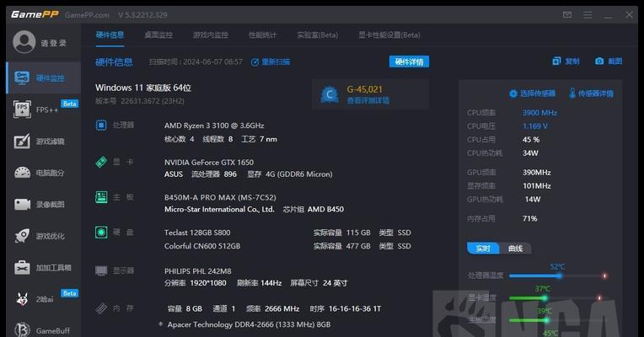This screenshot has width=644, height=337.
Task: Select the 曲线 curve toggle
Action: (515, 249)
